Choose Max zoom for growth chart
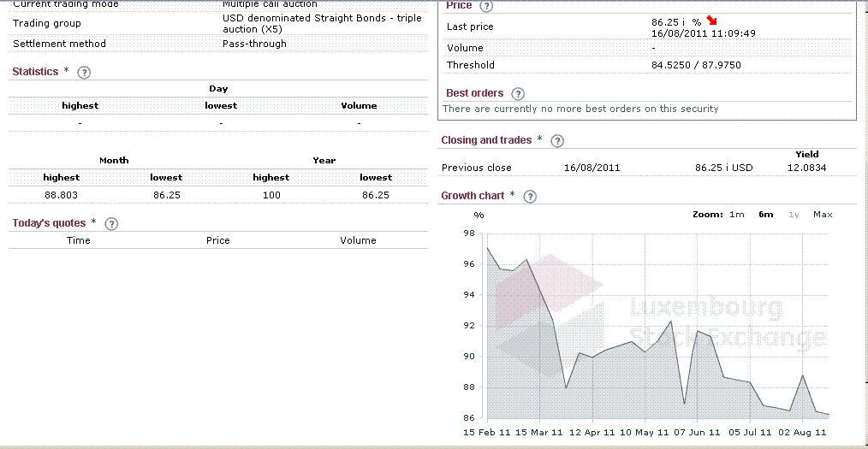 pos(823,215)
